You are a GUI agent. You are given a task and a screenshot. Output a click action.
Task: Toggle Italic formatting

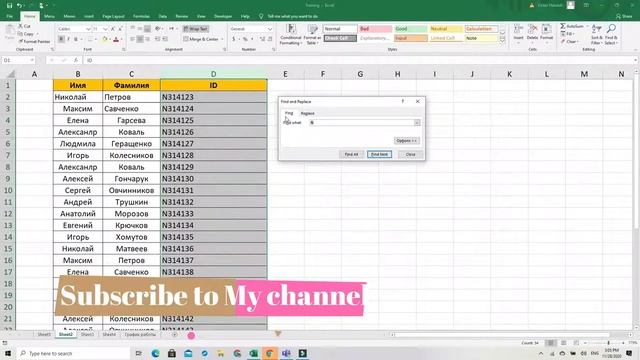[x=68, y=40]
